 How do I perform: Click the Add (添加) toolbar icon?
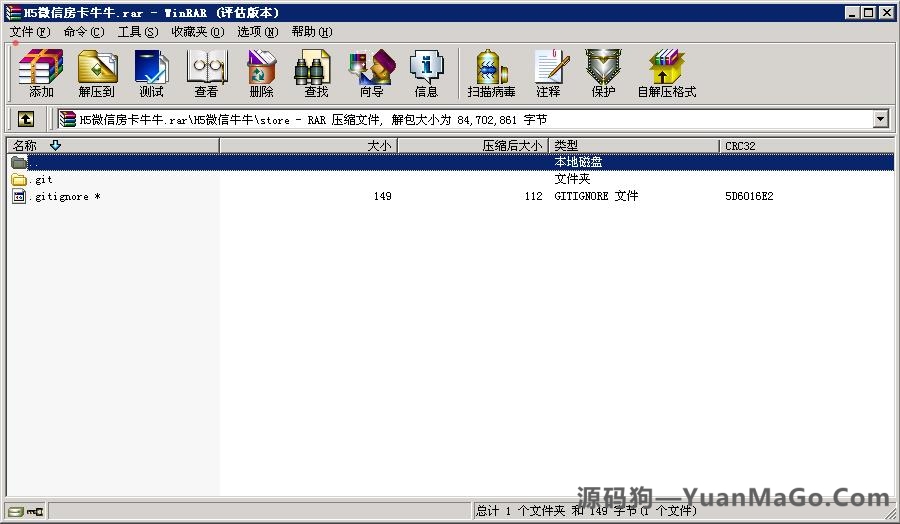41,73
